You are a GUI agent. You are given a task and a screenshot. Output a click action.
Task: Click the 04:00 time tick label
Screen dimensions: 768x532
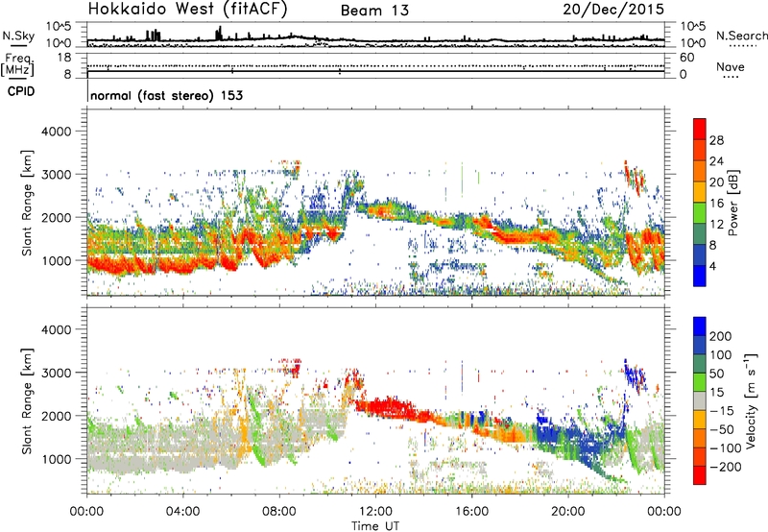tap(183, 512)
